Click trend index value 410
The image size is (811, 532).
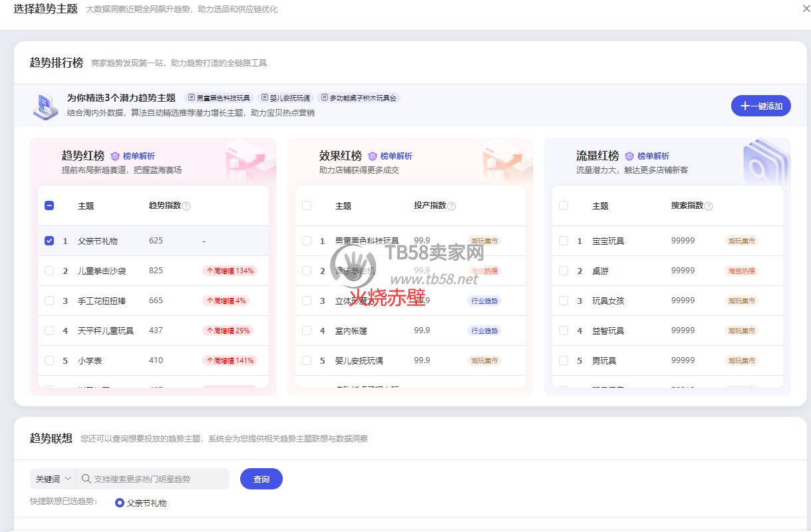click(x=156, y=360)
